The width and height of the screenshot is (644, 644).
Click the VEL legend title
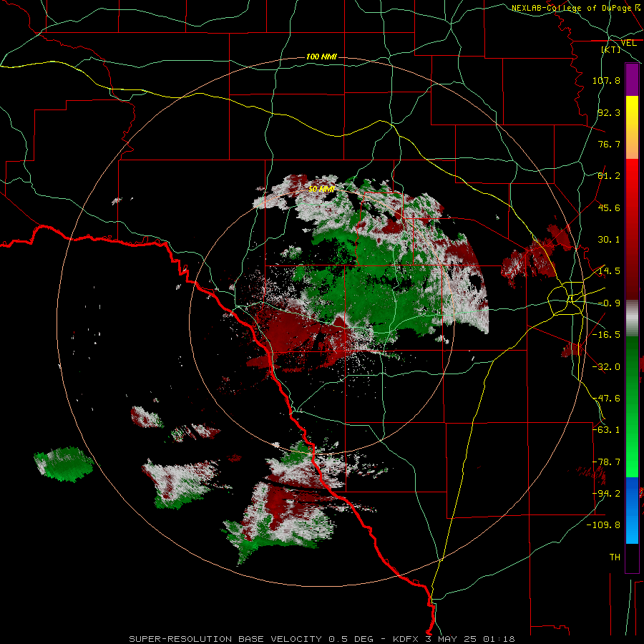pyautogui.click(x=628, y=43)
